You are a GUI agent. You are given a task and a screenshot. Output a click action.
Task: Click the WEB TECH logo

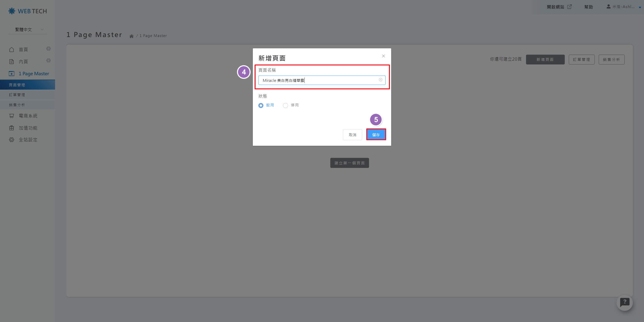[x=28, y=11]
